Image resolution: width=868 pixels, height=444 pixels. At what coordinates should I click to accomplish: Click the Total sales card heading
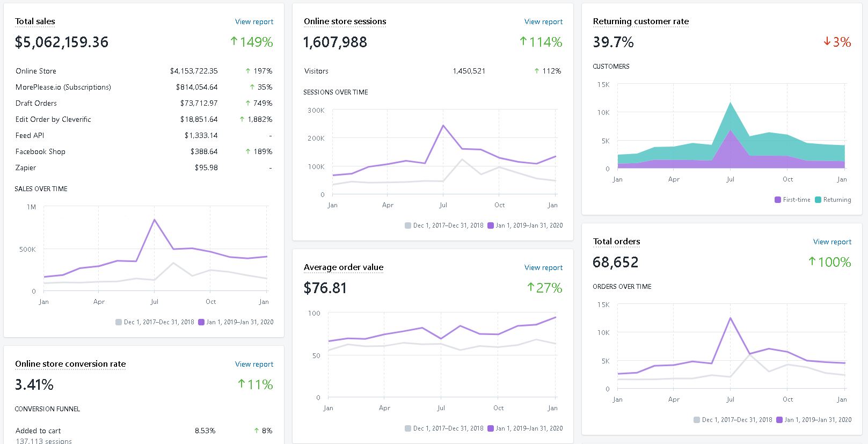click(35, 21)
